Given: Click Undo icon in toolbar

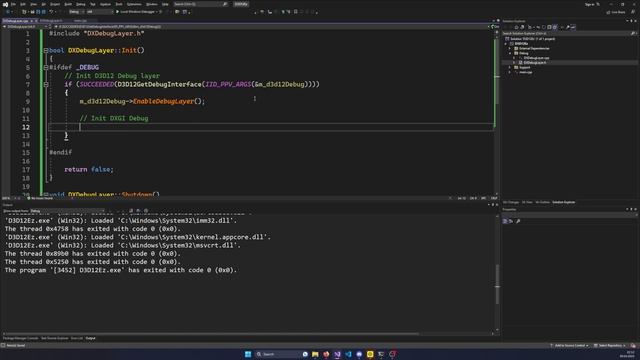Looking at the screenshot, I should (51, 12).
